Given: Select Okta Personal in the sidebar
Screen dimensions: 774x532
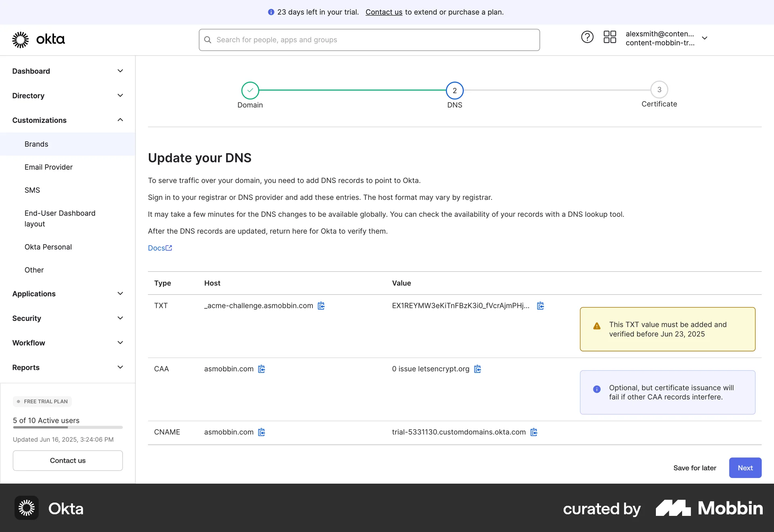Looking at the screenshot, I should click(48, 247).
